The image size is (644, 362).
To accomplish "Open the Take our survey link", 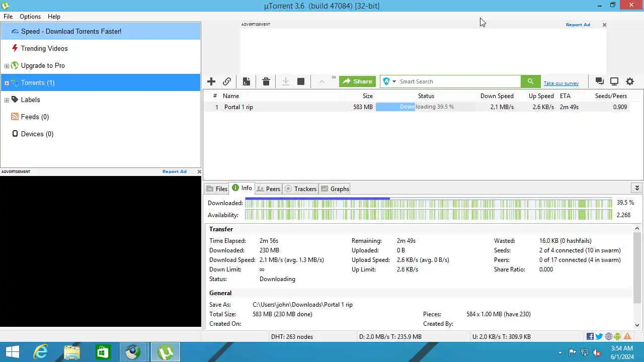I will [561, 83].
